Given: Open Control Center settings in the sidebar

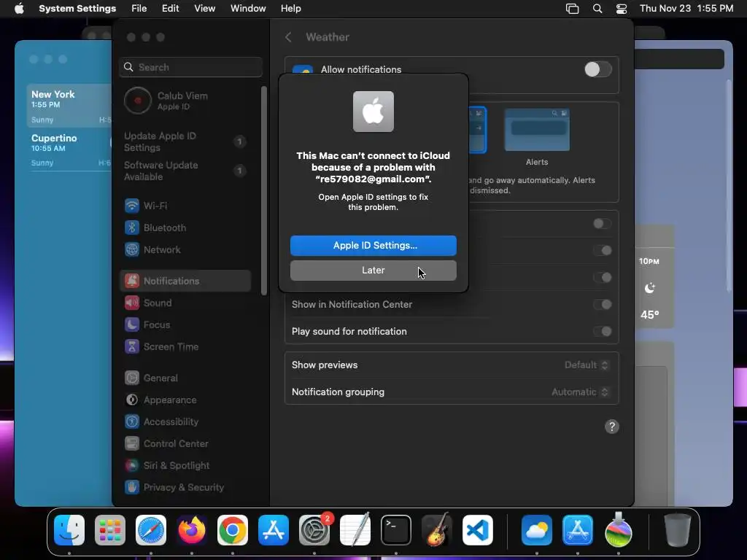Looking at the screenshot, I should pyautogui.click(x=185, y=444).
